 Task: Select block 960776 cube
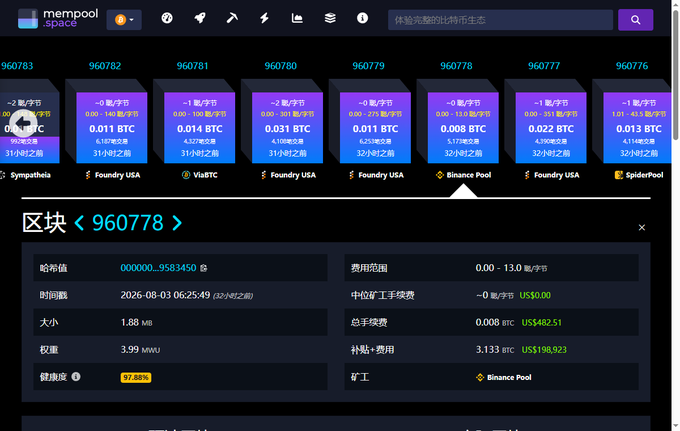(x=638, y=128)
